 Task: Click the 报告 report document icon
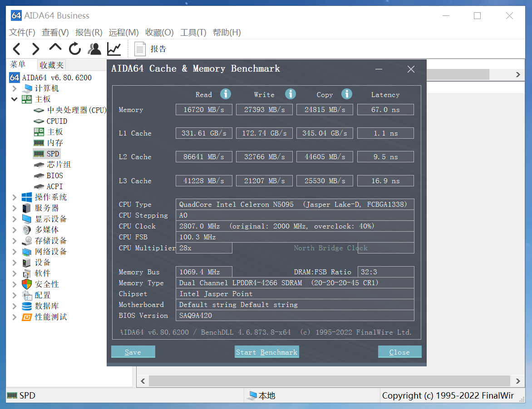click(x=140, y=49)
